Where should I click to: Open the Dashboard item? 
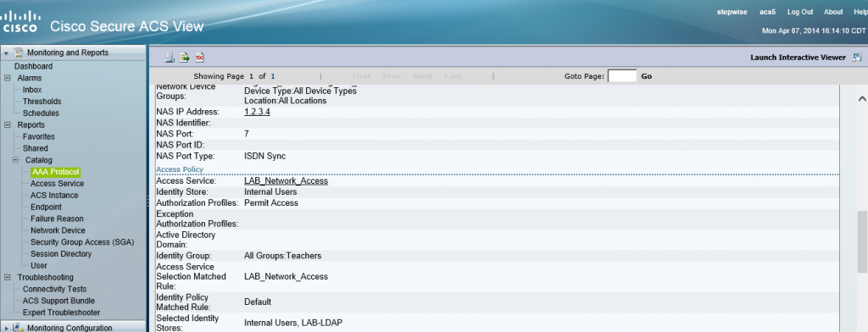(x=33, y=66)
